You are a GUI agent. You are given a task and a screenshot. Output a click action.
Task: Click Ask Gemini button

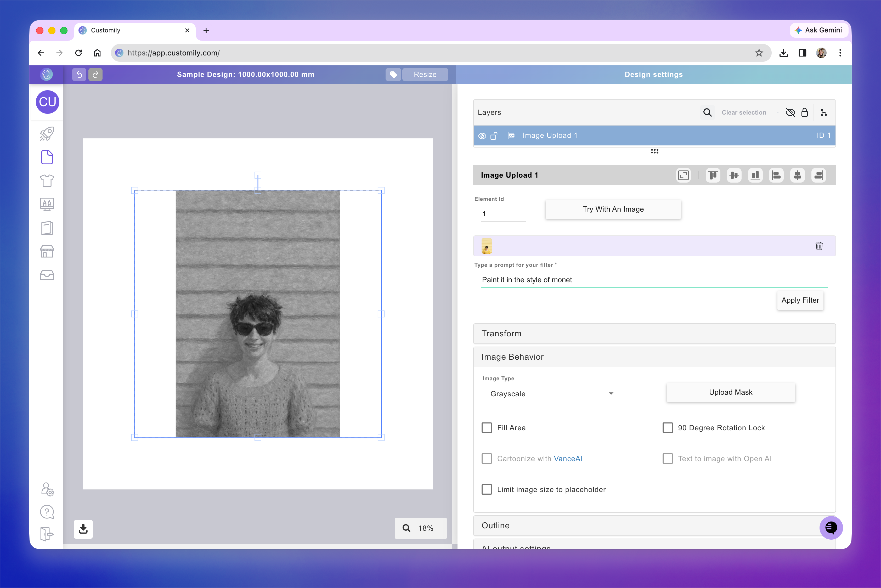[818, 30]
